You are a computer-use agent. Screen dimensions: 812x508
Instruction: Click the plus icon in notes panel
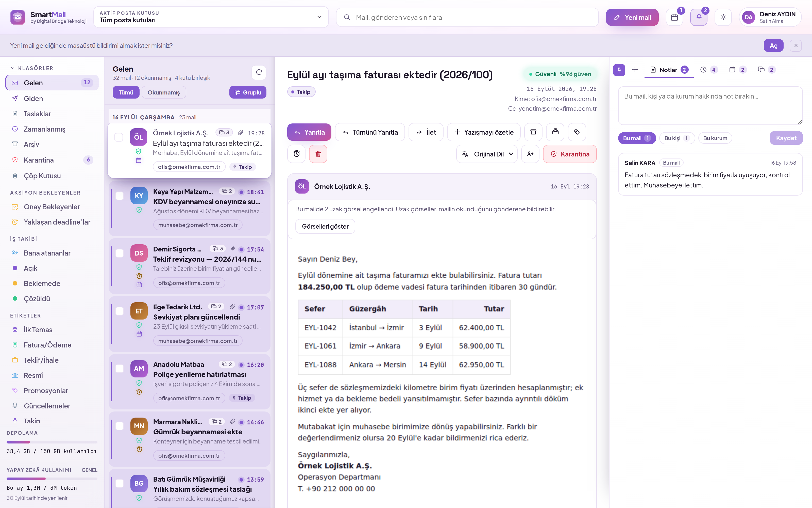pyautogui.click(x=635, y=70)
